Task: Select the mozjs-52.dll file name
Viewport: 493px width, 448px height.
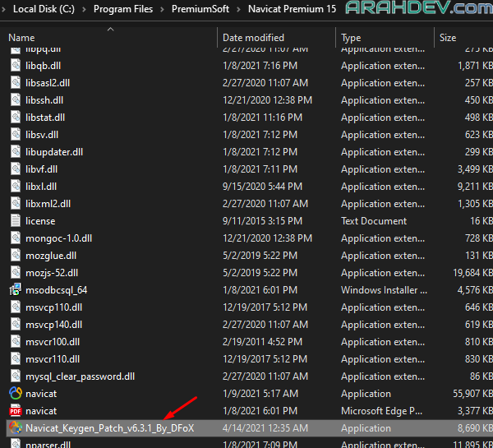Action: point(52,272)
